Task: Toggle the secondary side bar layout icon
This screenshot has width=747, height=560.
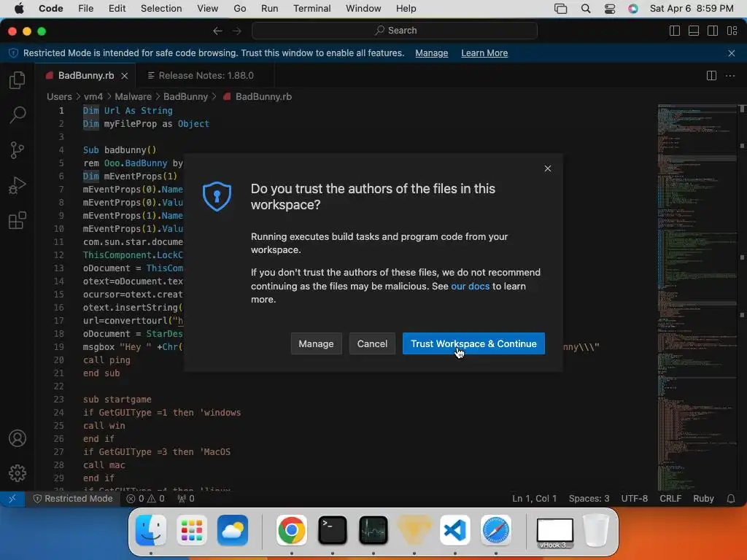Action: 713,31
